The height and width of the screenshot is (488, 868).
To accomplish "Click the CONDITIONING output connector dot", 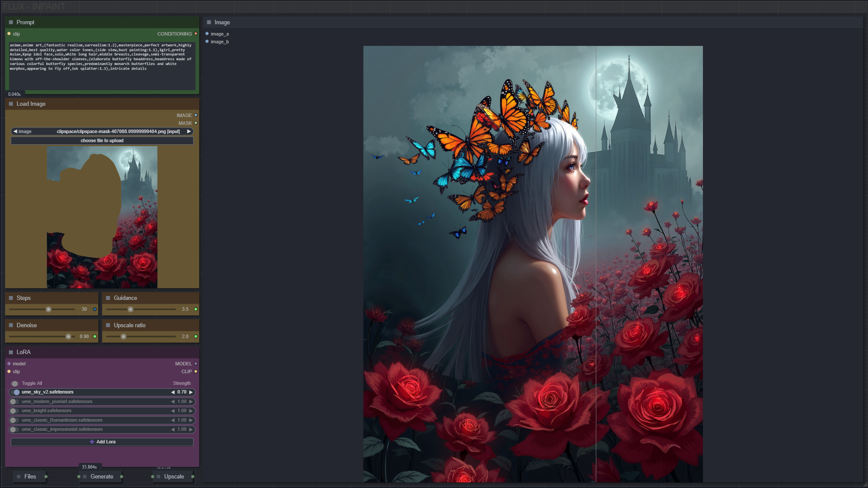I will click(196, 34).
